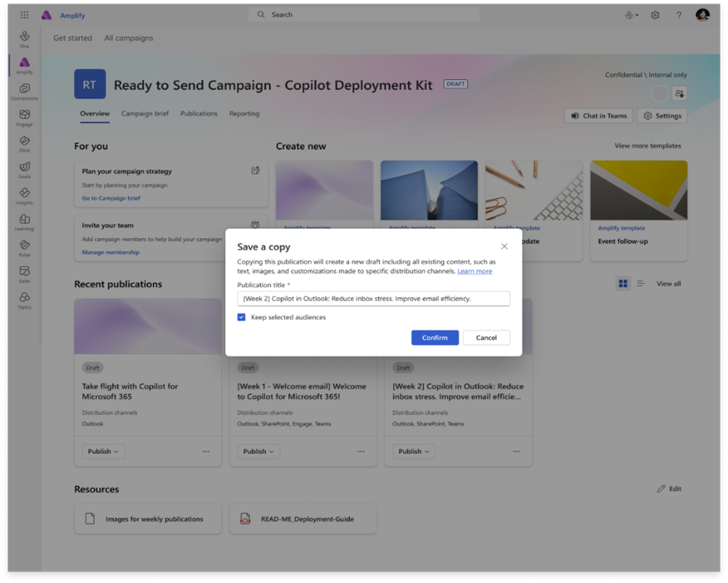
Task: Switch to list view of publications
Action: point(641,283)
